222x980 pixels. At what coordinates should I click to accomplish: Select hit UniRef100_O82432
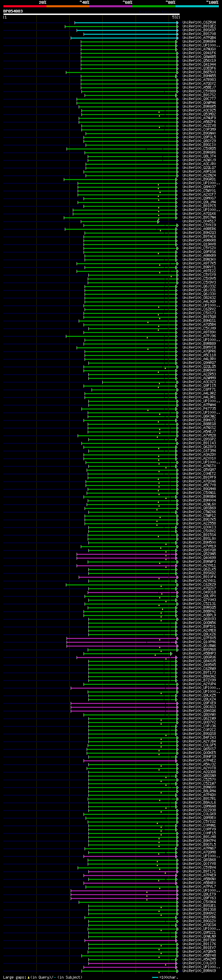[199, 298]
